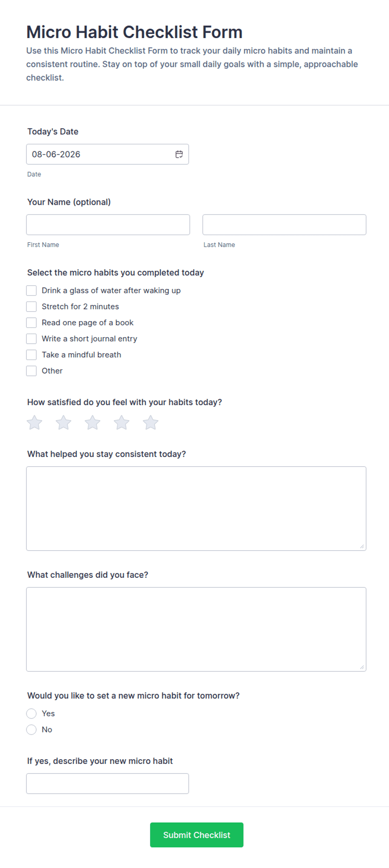Image resolution: width=389 pixels, height=868 pixels.
Task: Enable 'Write a short journal entry' checkbox
Action: click(x=31, y=339)
